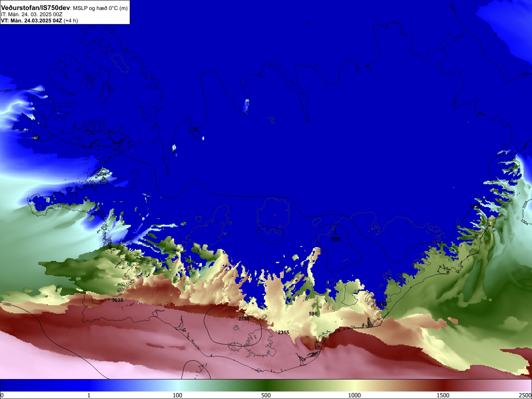Viewport: 532px width, 399px height.
Task: Click the pale yellow colorbar segment near 1000
Action: 355,385
